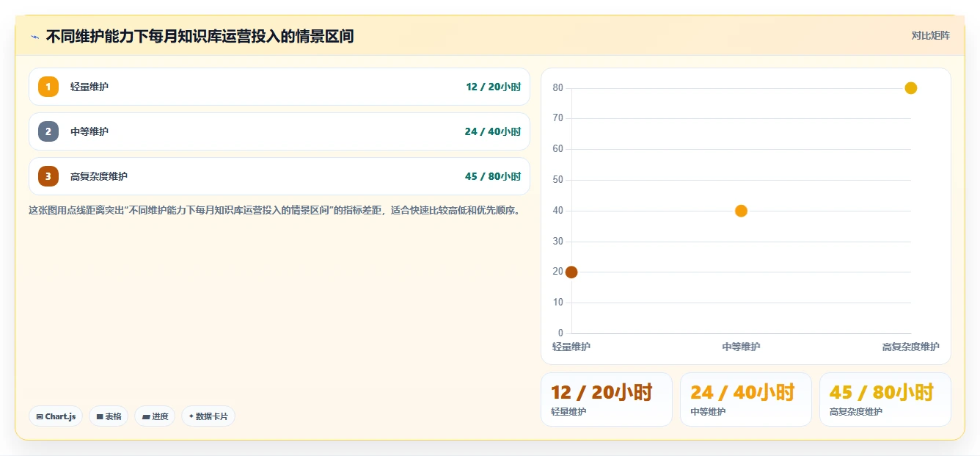Viewport: 980px width, 456px height.
Task: Click the yellow data point at 80
Action: pos(911,88)
